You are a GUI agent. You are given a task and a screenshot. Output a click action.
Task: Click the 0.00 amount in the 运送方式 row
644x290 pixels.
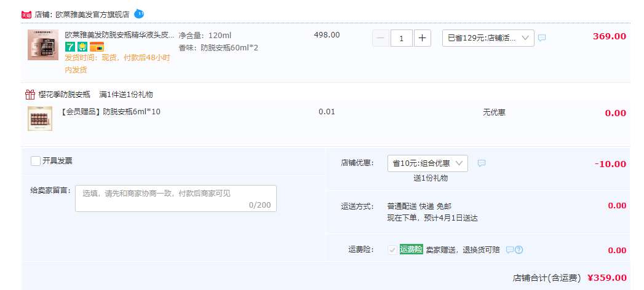(618, 206)
